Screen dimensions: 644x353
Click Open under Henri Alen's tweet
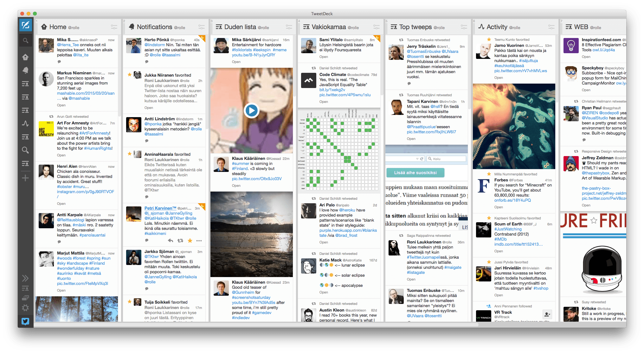click(61, 204)
